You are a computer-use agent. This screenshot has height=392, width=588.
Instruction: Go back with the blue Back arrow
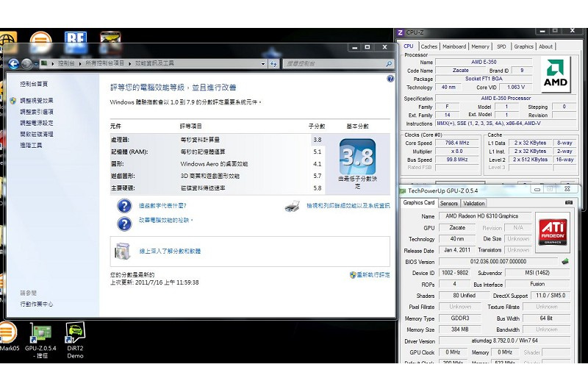pos(13,64)
